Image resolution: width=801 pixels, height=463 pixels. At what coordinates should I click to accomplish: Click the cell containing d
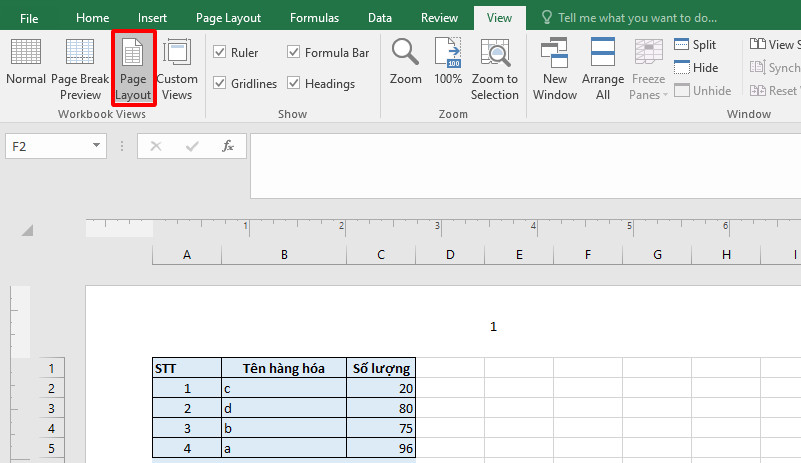pos(284,408)
